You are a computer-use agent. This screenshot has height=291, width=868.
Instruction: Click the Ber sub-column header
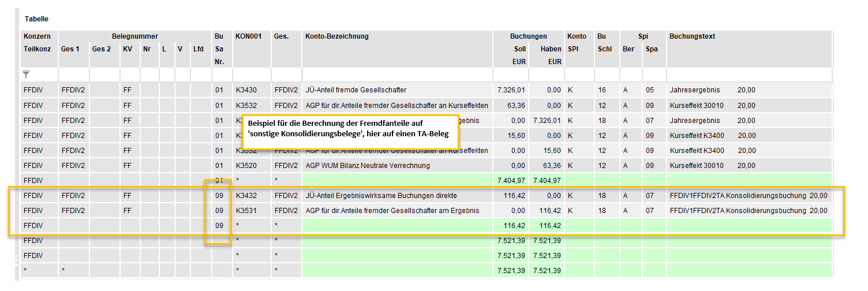click(628, 49)
